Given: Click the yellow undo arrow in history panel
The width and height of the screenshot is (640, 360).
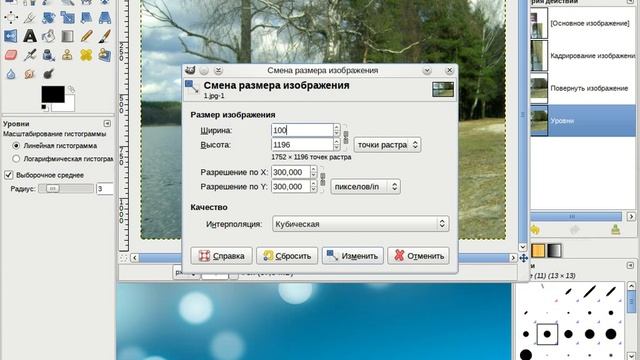Looking at the screenshot, I should [x=535, y=230].
